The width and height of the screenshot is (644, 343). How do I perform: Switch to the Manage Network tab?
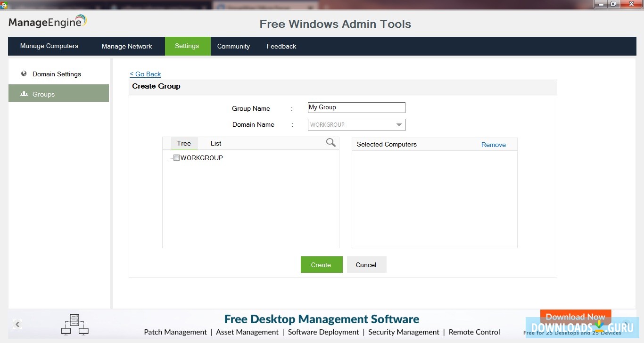coord(127,46)
